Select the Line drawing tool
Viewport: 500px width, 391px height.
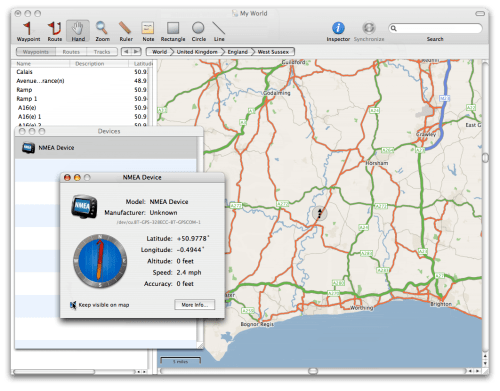[x=219, y=31]
